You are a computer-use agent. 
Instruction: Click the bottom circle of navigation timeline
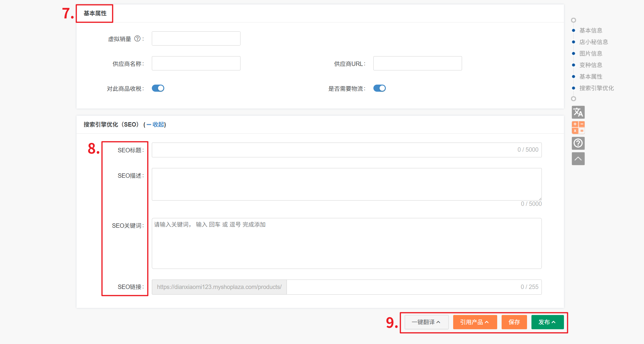(x=573, y=99)
